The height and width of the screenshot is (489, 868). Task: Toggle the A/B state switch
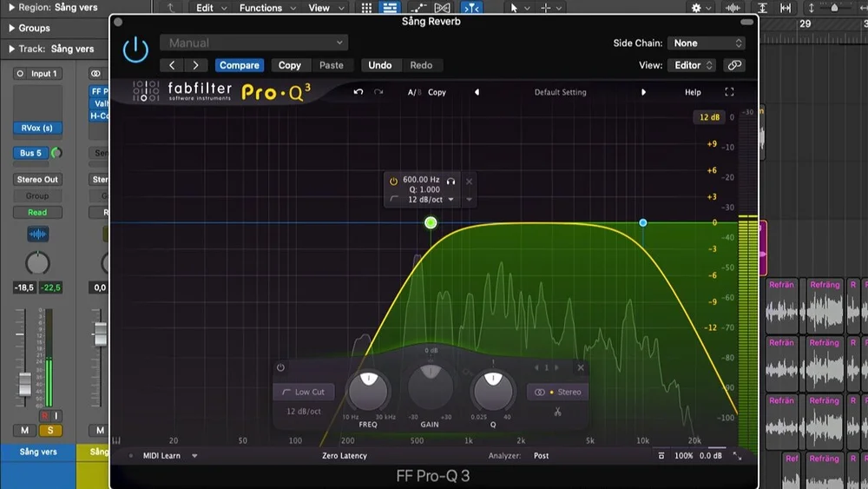click(x=412, y=92)
